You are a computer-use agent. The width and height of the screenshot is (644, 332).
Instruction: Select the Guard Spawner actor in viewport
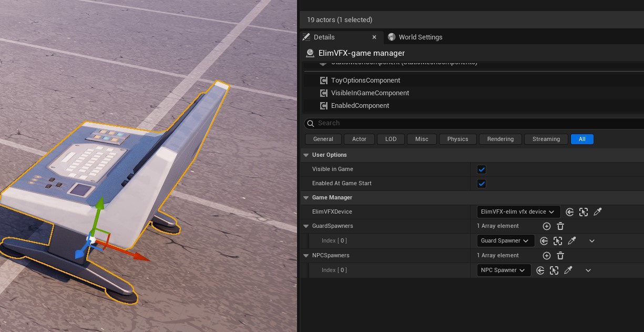tap(558, 241)
